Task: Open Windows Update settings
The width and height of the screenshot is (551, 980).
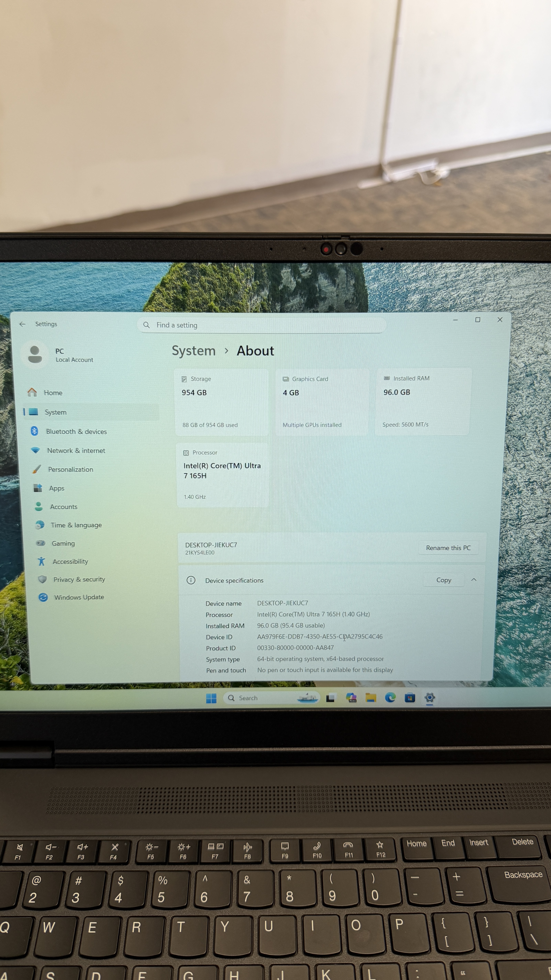Action: (x=79, y=597)
